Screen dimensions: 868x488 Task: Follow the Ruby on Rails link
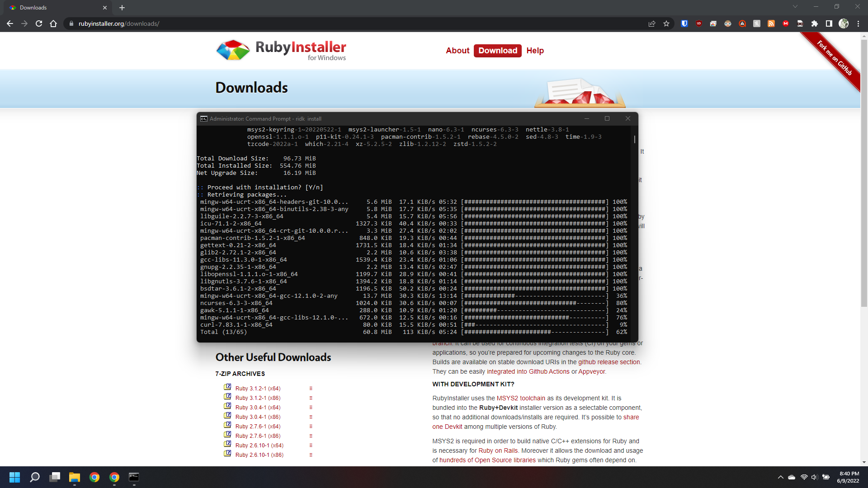498,450
